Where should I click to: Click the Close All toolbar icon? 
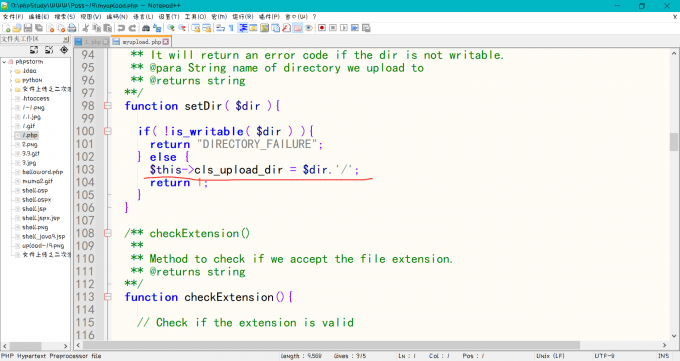coord(61,28)
